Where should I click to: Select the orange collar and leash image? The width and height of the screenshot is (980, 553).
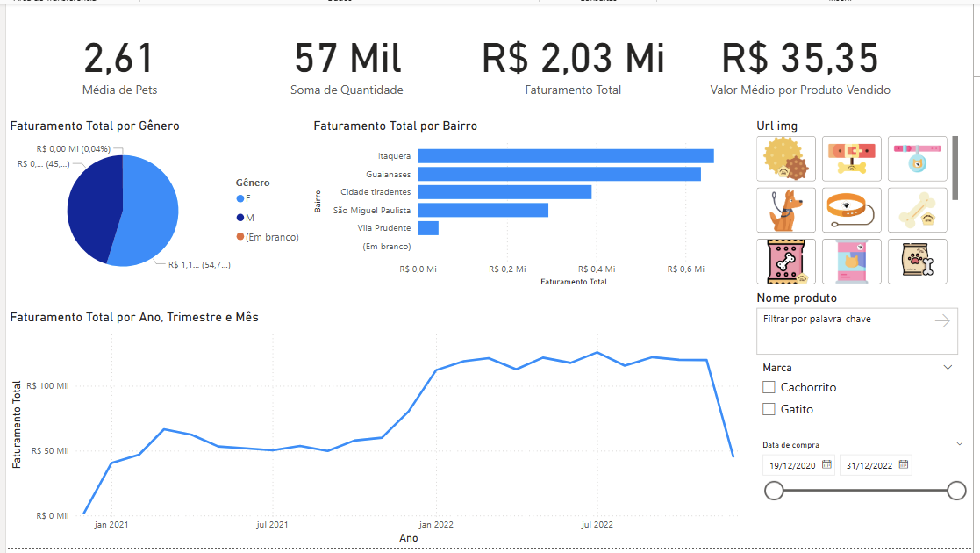point(851,210)
